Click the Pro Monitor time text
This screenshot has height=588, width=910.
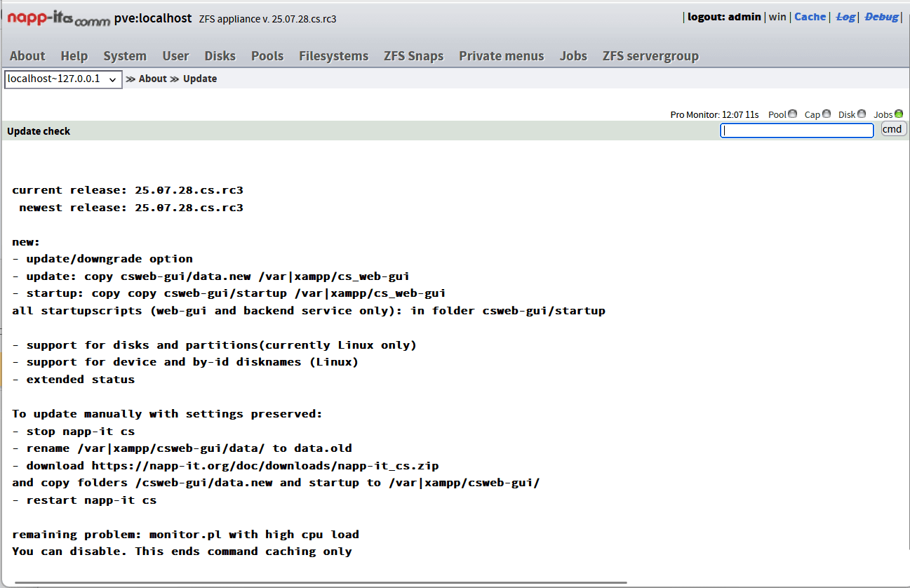click(x=714, y=114)
